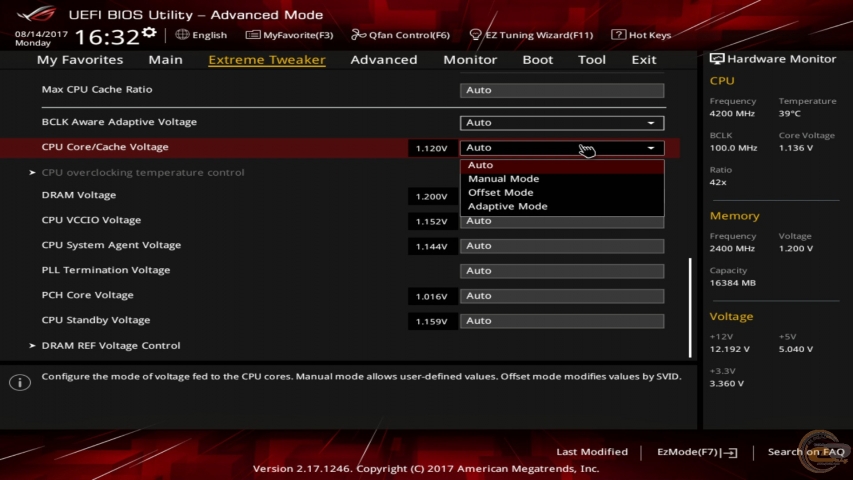This screenshot has width=853, height=480.
Task: Click the info icon beside the help text
Action: pyautogui.click(x=20, y=383)
